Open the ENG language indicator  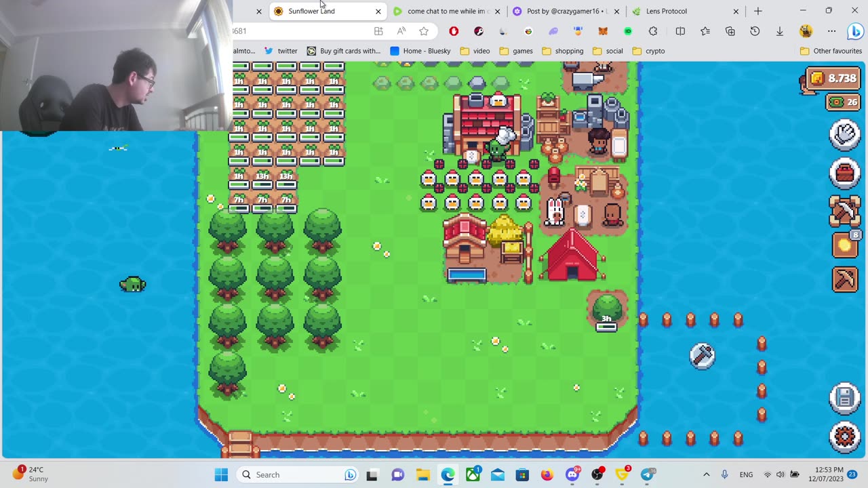coord(746,474)
